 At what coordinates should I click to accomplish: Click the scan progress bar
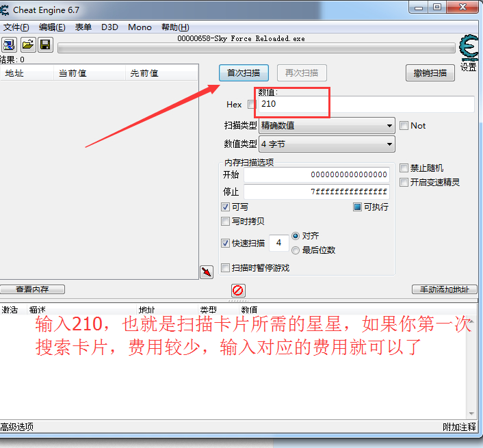257,48
